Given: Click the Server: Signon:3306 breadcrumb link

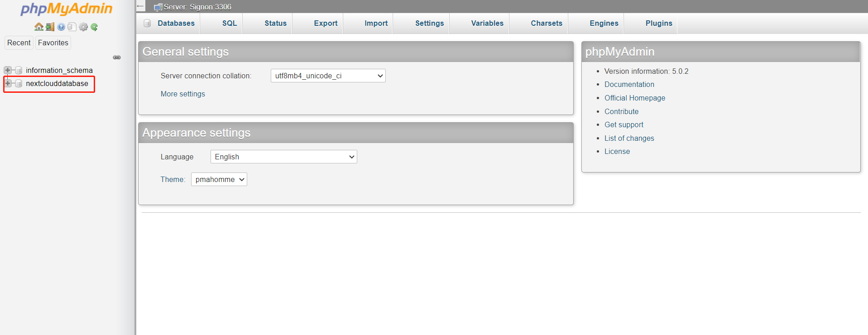Looking at the screenshot, I should [x=197, y=7].
